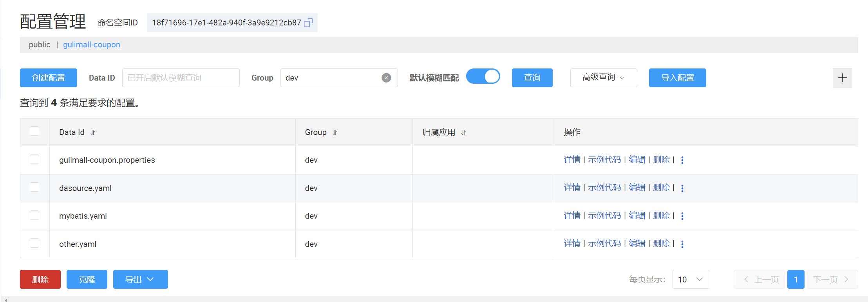The height and width of the screenshot is (302, 868).
Task: Switch to the public namespace tab
Action: [40, 45]
